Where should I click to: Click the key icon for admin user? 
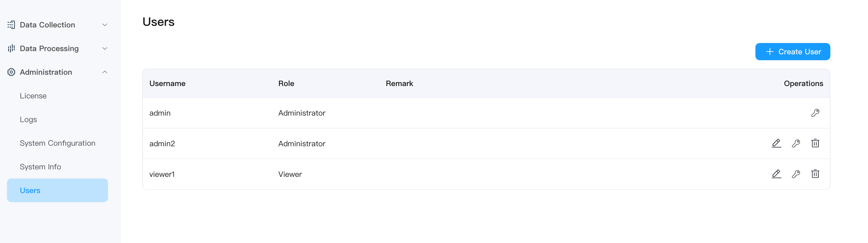click(815, 113)
